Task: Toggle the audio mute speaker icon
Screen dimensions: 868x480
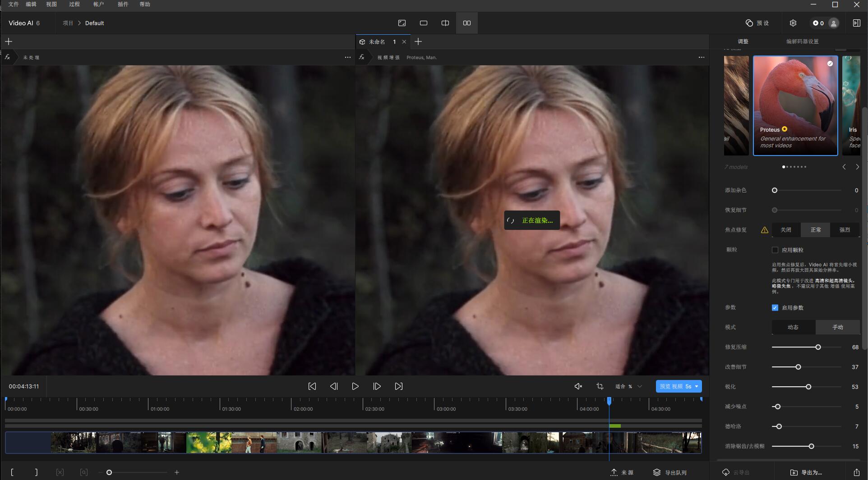Action: (x=578, y=386)
